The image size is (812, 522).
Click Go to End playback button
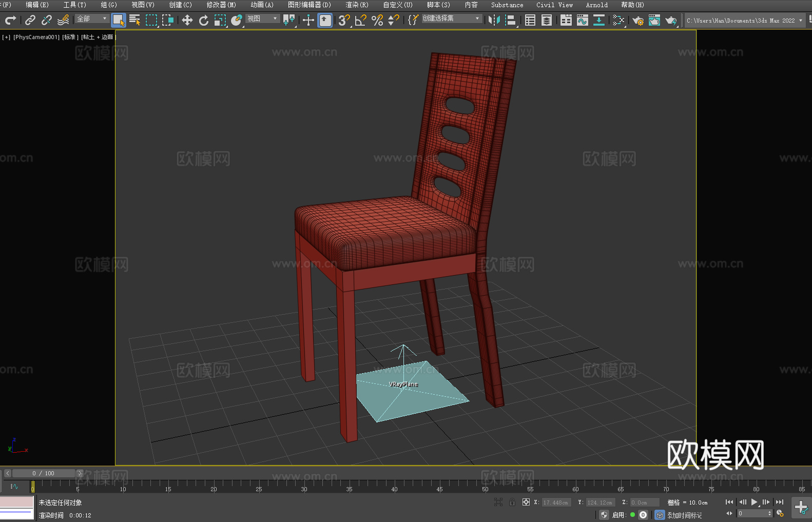(780, 502)
